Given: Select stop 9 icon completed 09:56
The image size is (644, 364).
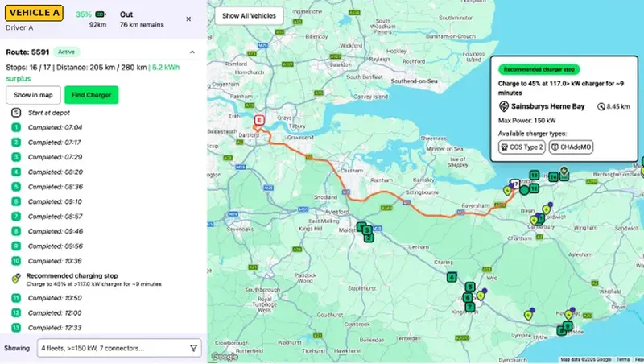Looking at the screenshot, I should click(16, 246).
